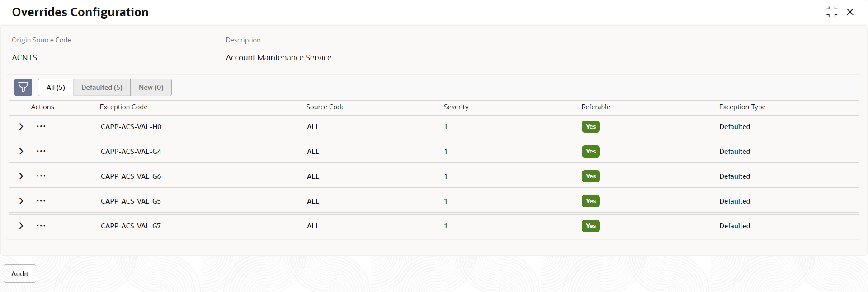This screenshot has height=292, width=868.
Task: Click the Audit button
Action: [x=20, y=273]
